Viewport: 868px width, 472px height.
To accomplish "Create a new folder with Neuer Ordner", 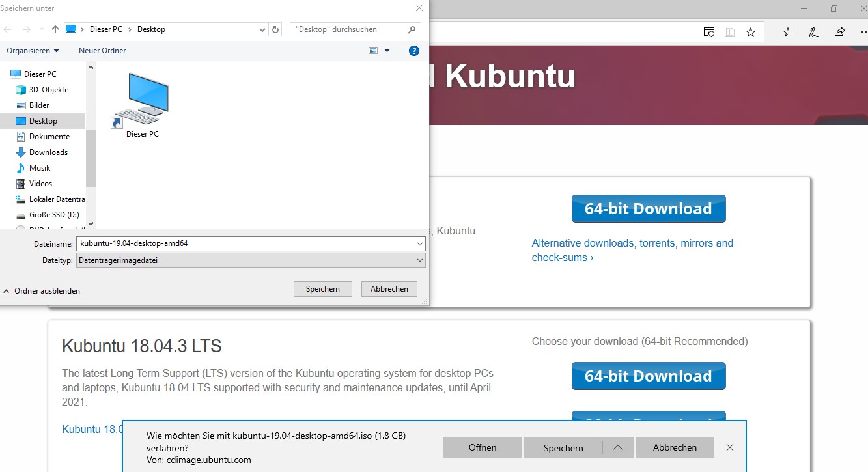I will (x=102, y=51).
